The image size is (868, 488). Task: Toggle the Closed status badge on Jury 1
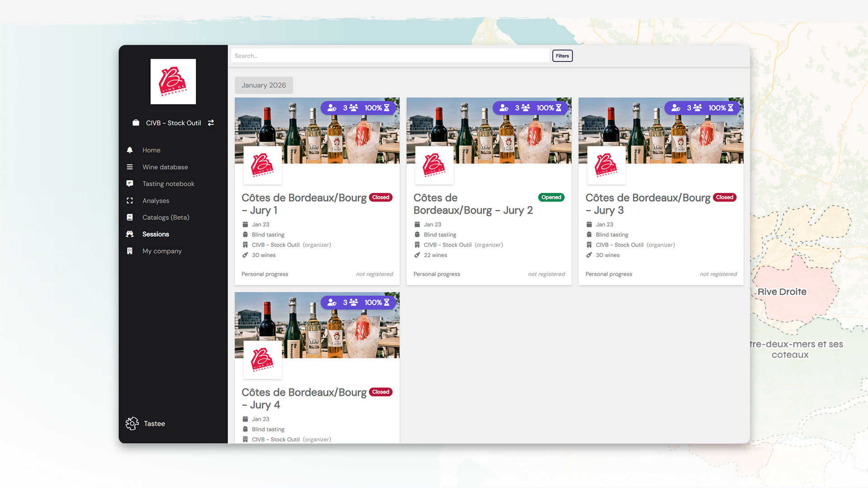coord(380,197)
